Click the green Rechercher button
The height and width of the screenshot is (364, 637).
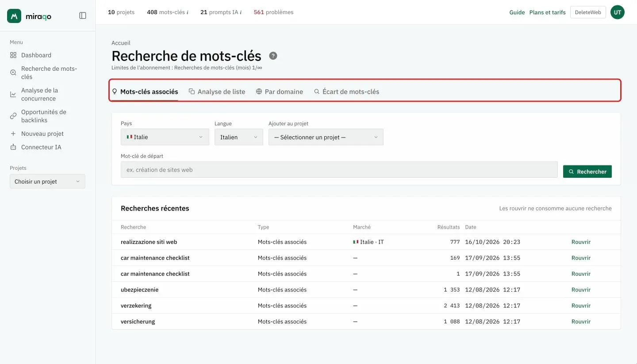(x=587, y=172)
